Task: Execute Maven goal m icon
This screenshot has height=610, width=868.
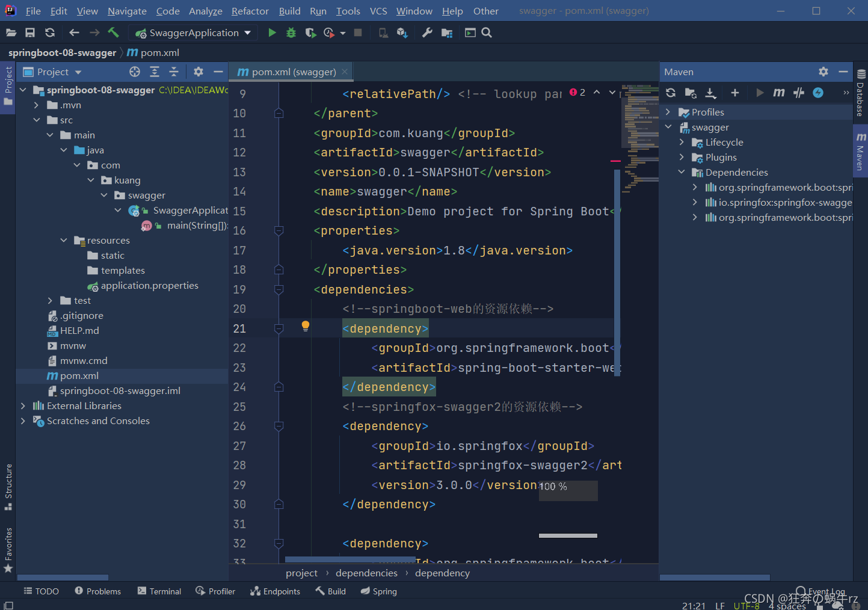Action: [779, 93]
